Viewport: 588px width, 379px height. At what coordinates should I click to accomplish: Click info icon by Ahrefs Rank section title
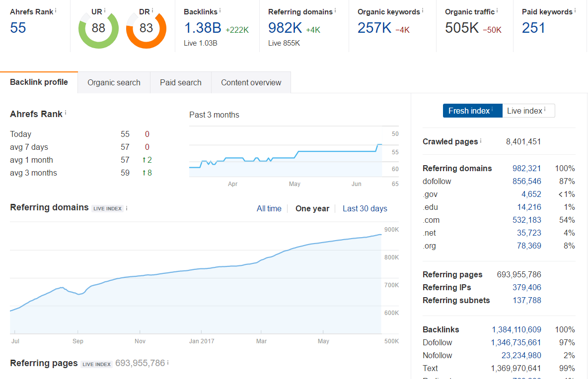(x=66, y=112)
